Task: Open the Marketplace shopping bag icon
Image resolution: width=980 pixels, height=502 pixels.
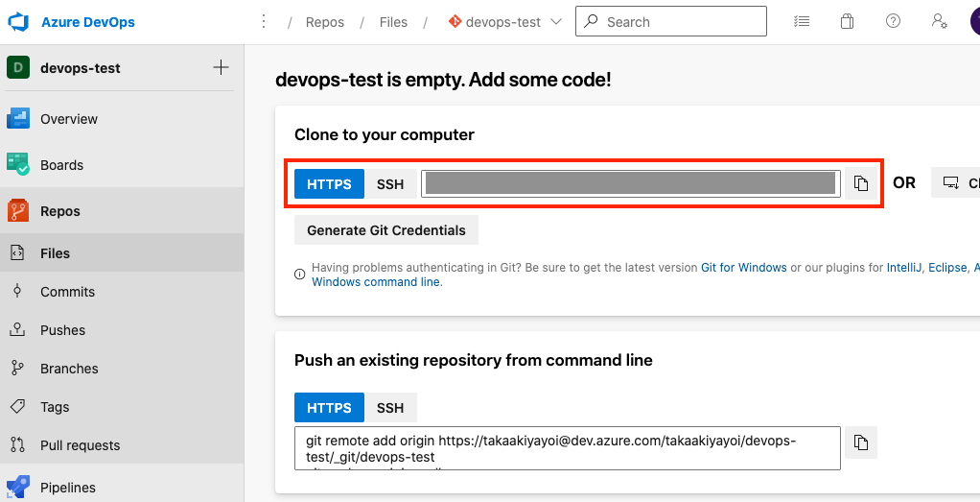Action: (847, 21)
